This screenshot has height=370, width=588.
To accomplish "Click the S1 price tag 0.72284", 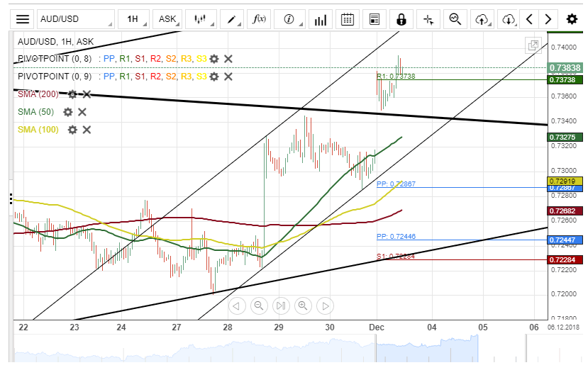I will point(565,260).
